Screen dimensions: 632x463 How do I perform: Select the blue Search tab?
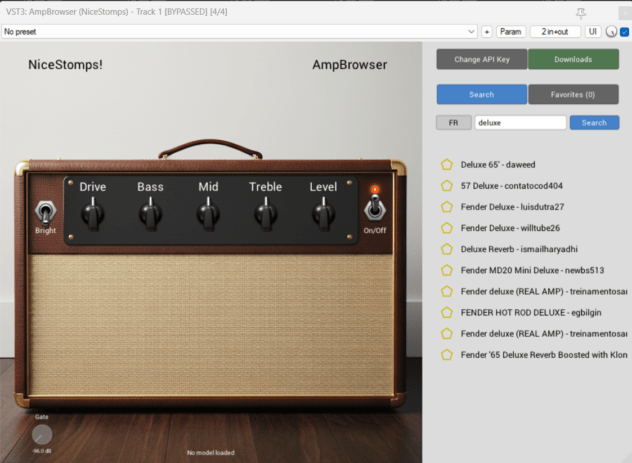(x=481, y=94)
